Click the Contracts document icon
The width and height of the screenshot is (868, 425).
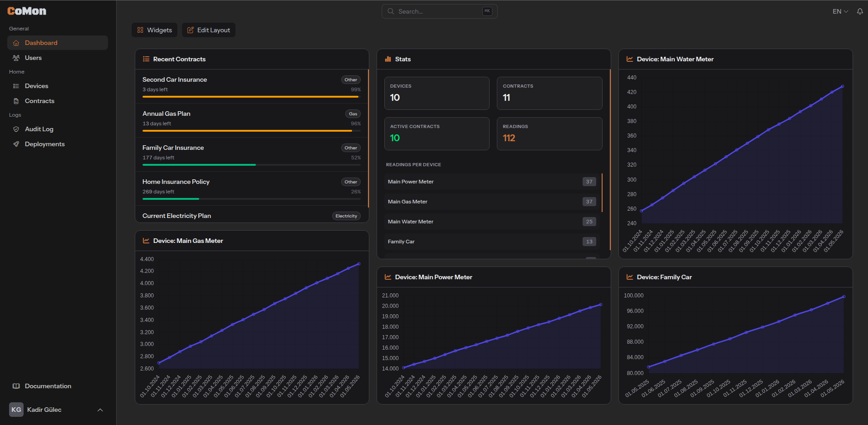click(16, 101)
